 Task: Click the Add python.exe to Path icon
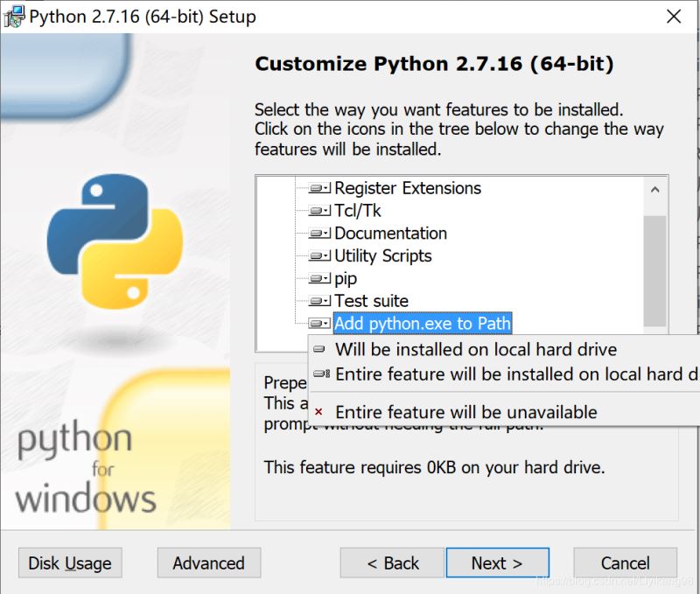point(320,324)
